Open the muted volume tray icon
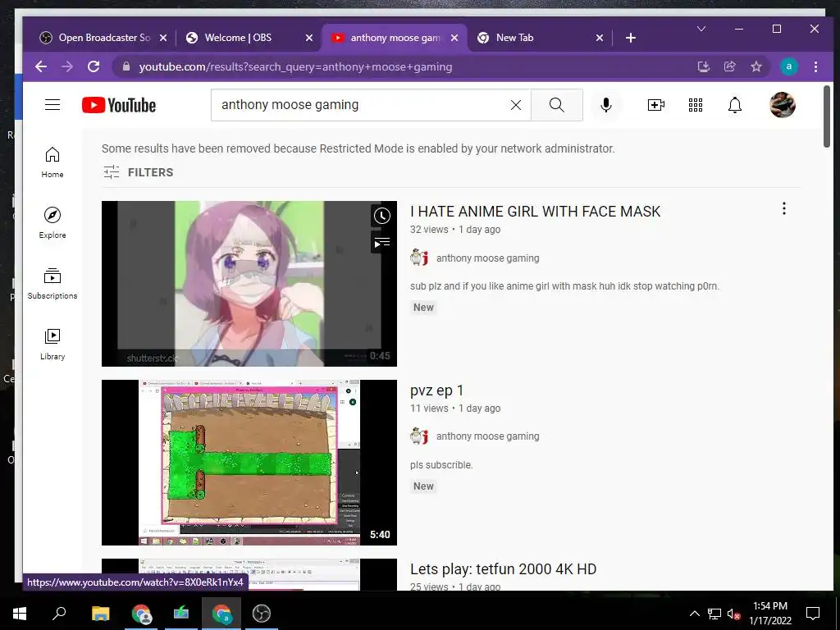840x630 pixels. [x=734, y=614]
